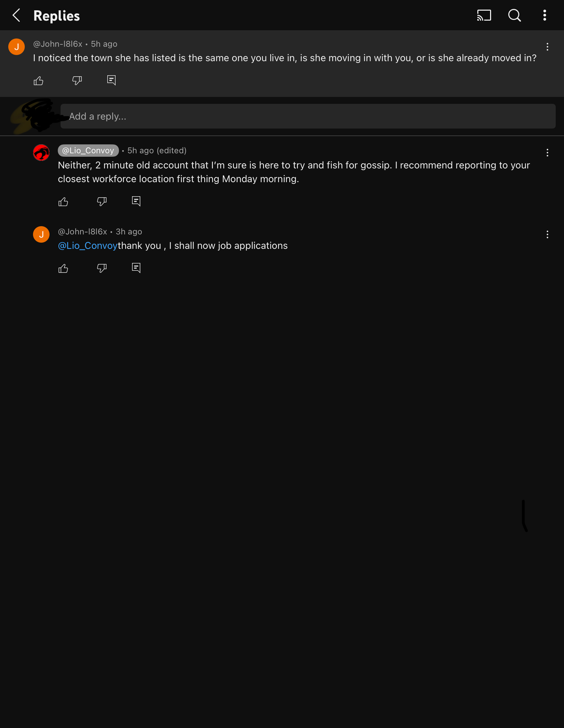Like the original John-l8l6x comment
The width and height of the screenshot is (564, 728).
[39, 81]
